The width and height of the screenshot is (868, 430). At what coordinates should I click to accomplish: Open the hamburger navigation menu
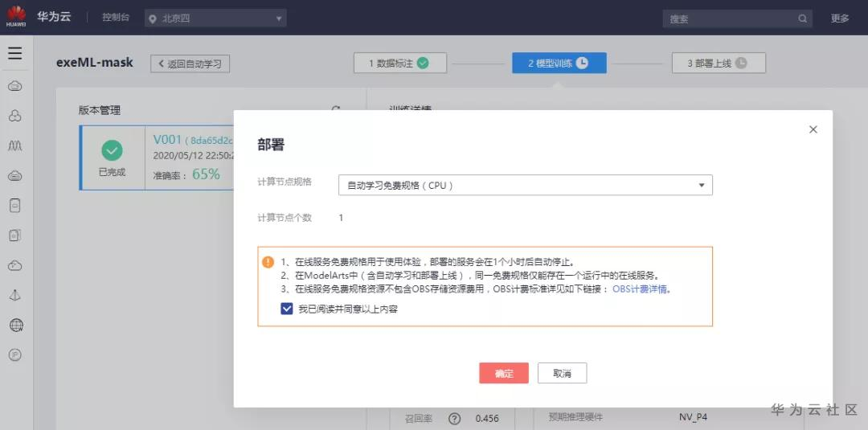coord(14,54)
